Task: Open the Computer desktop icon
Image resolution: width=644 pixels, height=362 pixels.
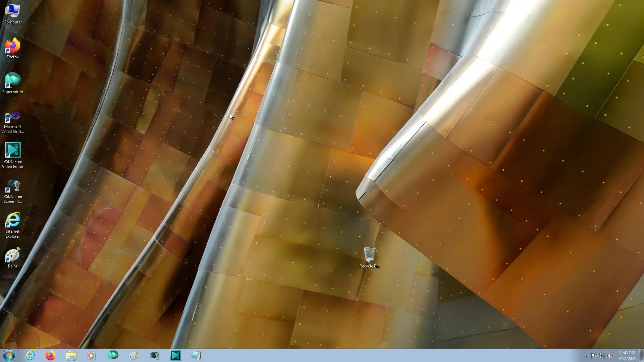Action: point(13,14)
